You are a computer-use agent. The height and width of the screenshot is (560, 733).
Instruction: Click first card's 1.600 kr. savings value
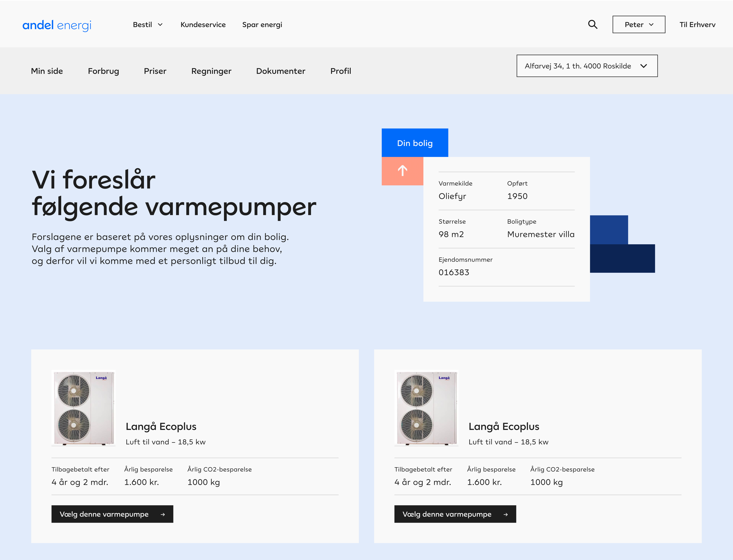click(x=142, y=482)
